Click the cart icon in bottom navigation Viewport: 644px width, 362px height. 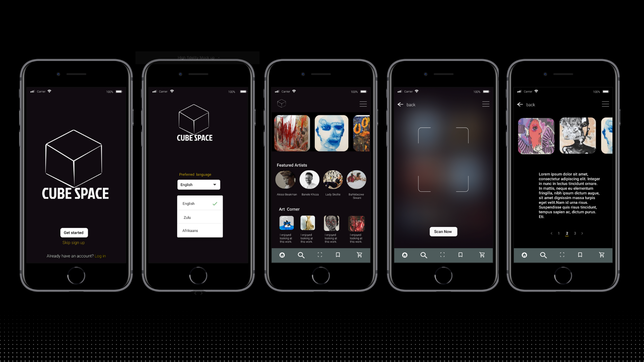359,255
